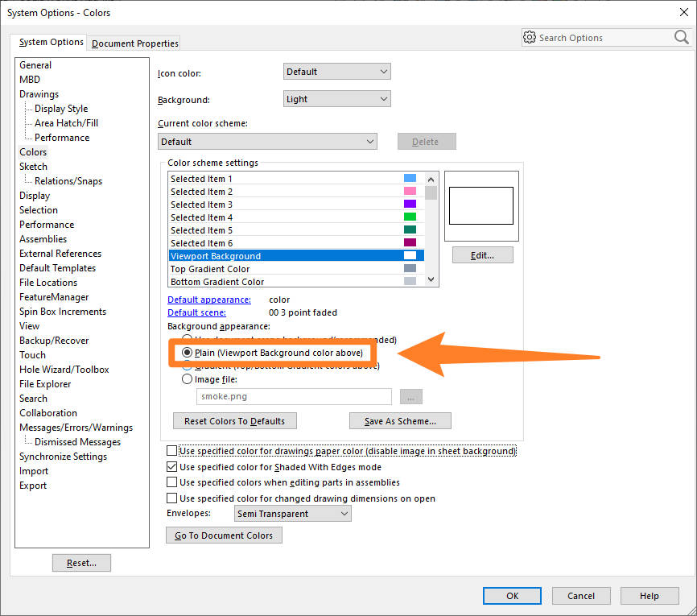Enable use specified color for drawings paper color
This screenshot has width=697, height=616.
(x=173, y=451)
